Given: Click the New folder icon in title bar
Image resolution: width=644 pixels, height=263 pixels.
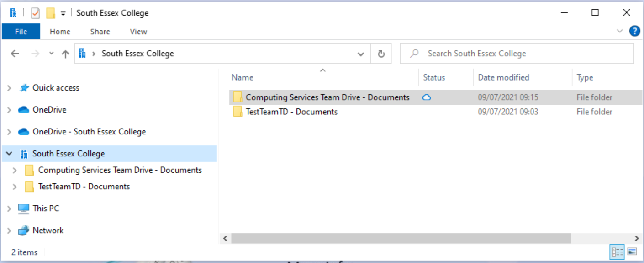Looking at the screenshot, I should (x=51, y=13).
